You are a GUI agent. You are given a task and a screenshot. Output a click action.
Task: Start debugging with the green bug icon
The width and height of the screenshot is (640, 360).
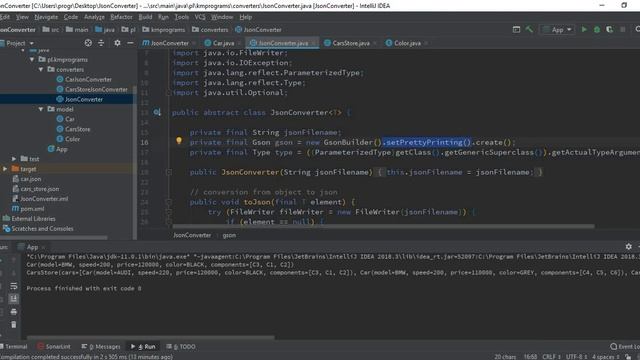click(x=597, y=29)
